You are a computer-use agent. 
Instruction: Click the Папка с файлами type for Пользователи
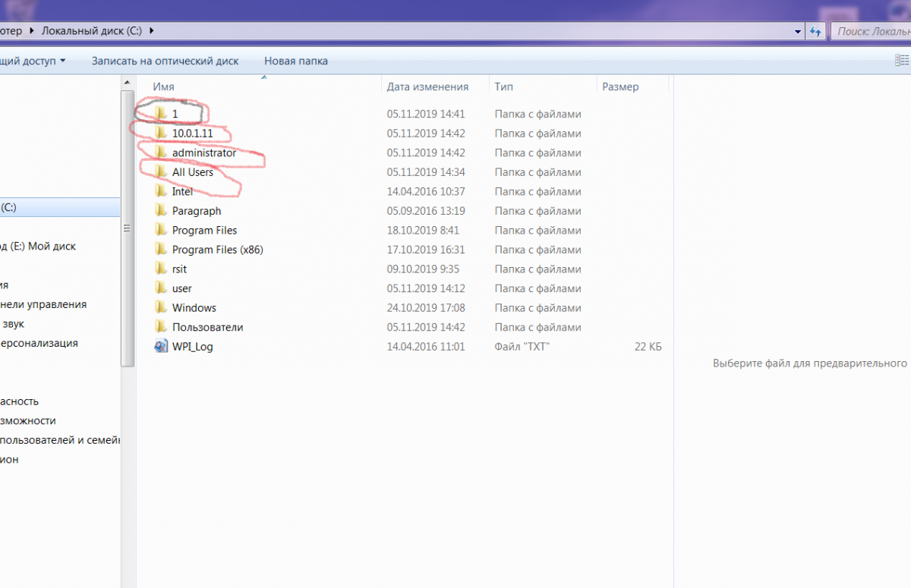click(x=538, y=327)
